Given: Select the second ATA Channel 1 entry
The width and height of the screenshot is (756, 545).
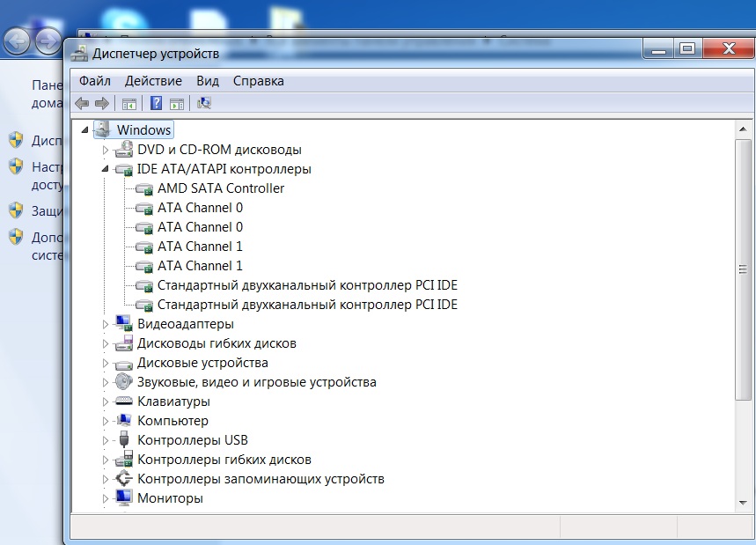Looking at the screenshot, I should click(x=200, y=266).
